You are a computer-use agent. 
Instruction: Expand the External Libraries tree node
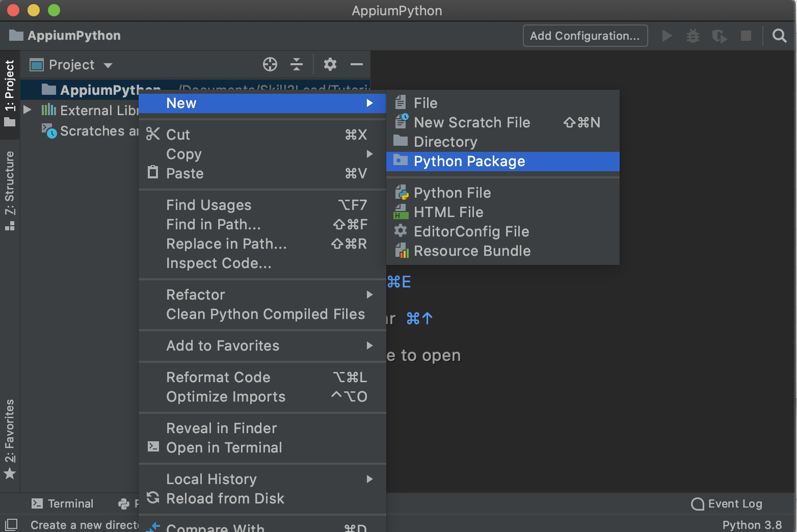point(28,110)
